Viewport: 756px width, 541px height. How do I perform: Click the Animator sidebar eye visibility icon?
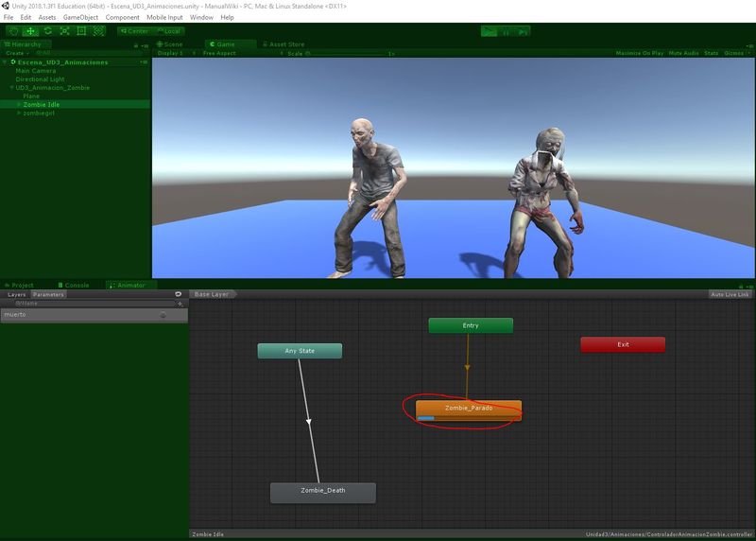(178, 294)
